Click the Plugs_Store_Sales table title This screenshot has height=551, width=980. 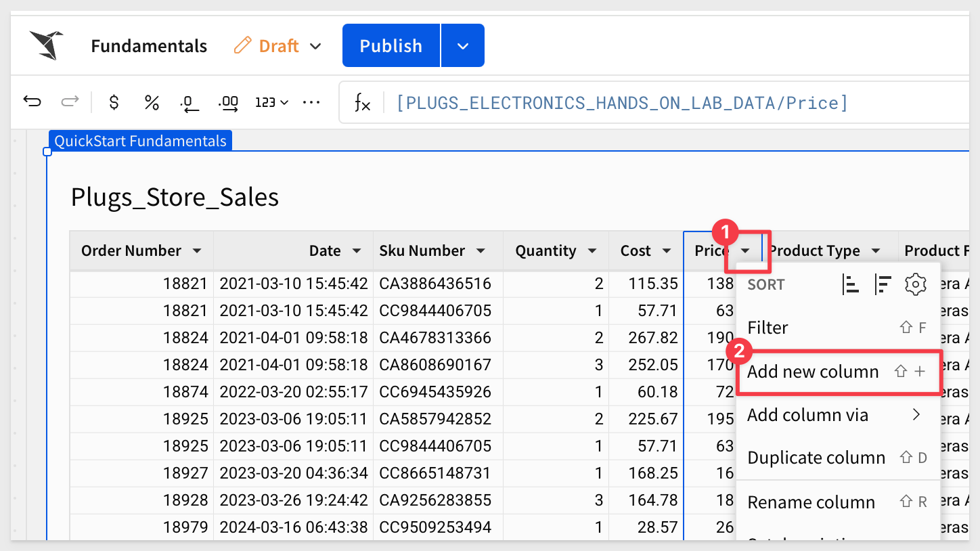175,198
